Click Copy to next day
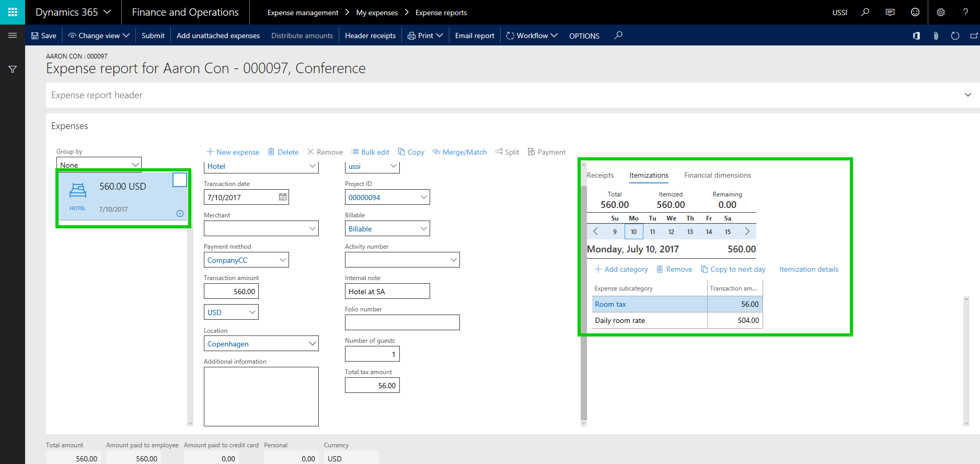This screenshot has width=980, height=464. (733, 269)
